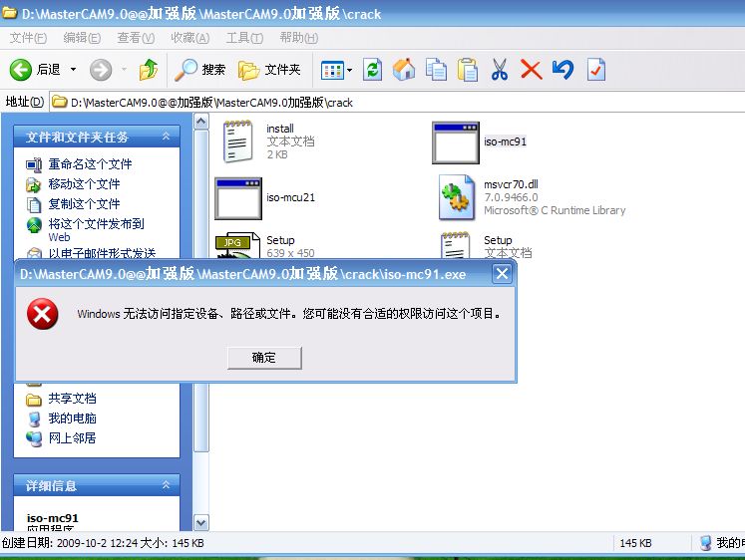Screen dimensions: 745x560
Task: Open the 工具(T) menu
Action: [x=244, y=38]
